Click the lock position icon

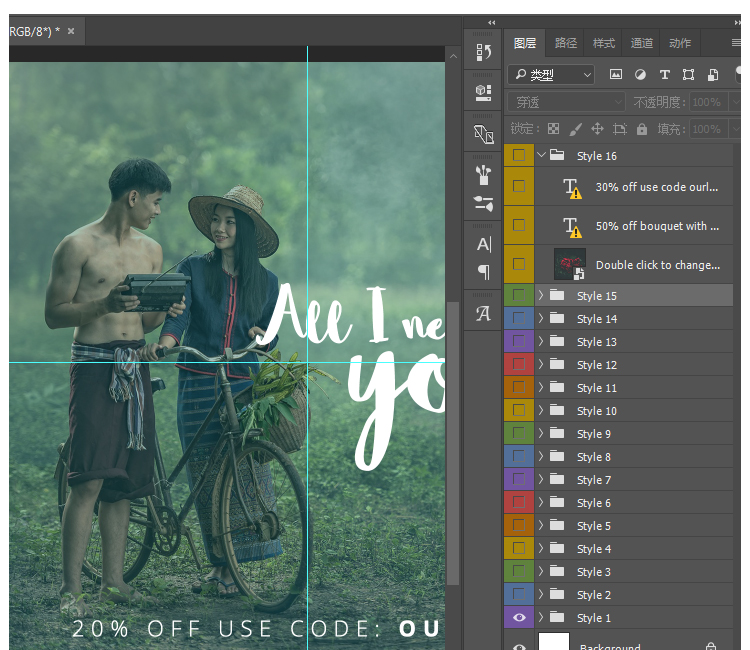(x=597, y=129)
